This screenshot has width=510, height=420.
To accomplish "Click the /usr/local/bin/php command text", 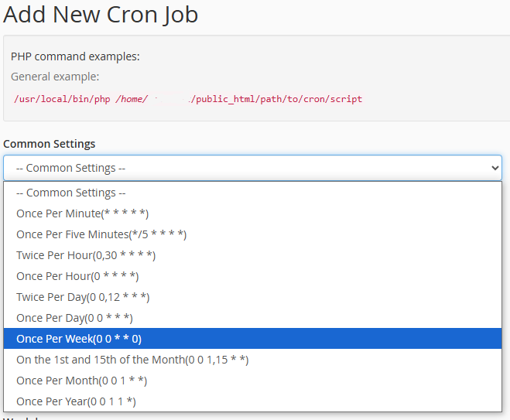I will (63, 99).
